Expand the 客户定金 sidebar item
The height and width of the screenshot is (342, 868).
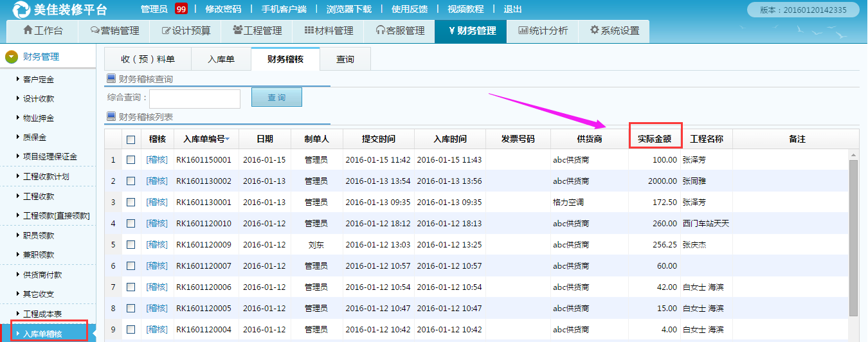click(38, 80)
